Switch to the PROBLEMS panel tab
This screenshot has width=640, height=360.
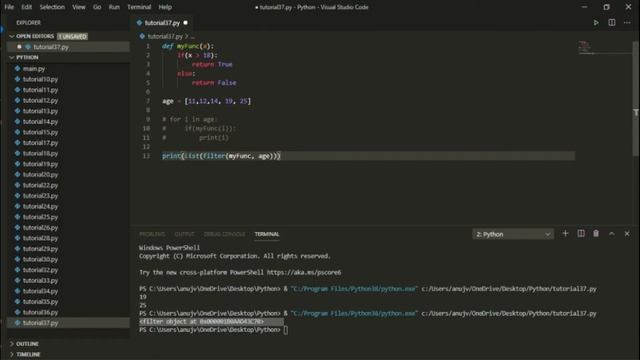click(152, 234)
